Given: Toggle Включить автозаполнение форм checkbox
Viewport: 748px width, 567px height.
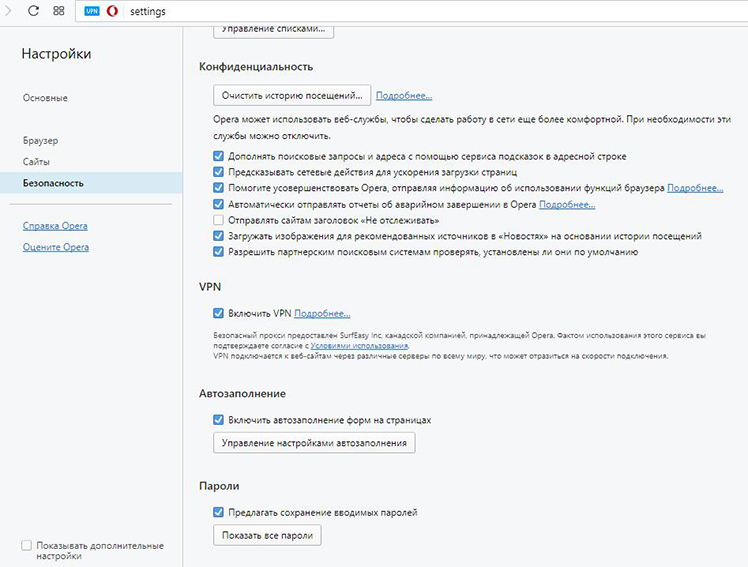Looking at the screenshot, I should pos(218,420).
